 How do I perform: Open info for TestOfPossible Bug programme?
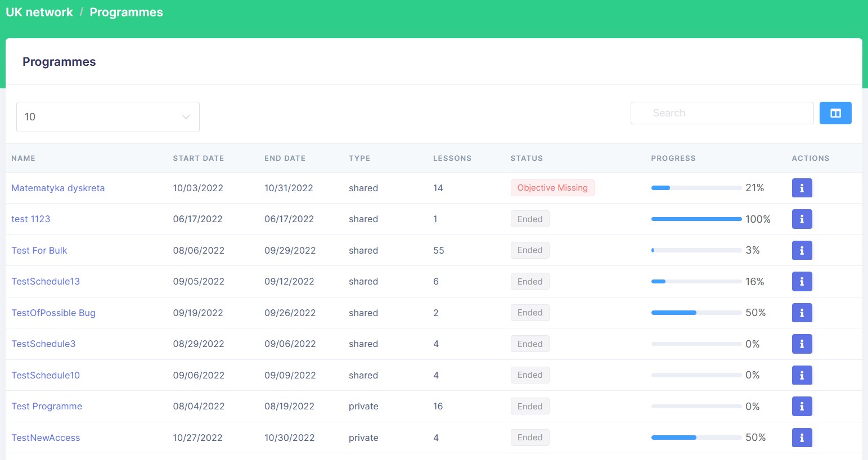coord(802,313)
